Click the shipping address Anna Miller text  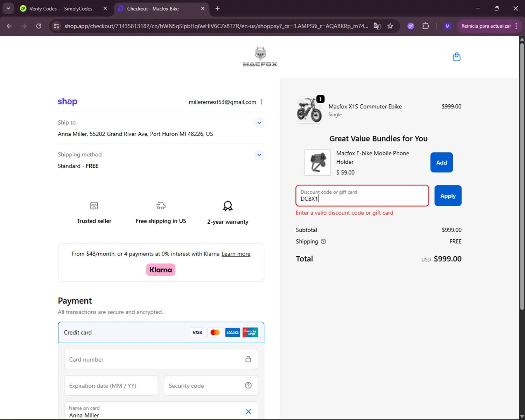click(x=135, y=134)
